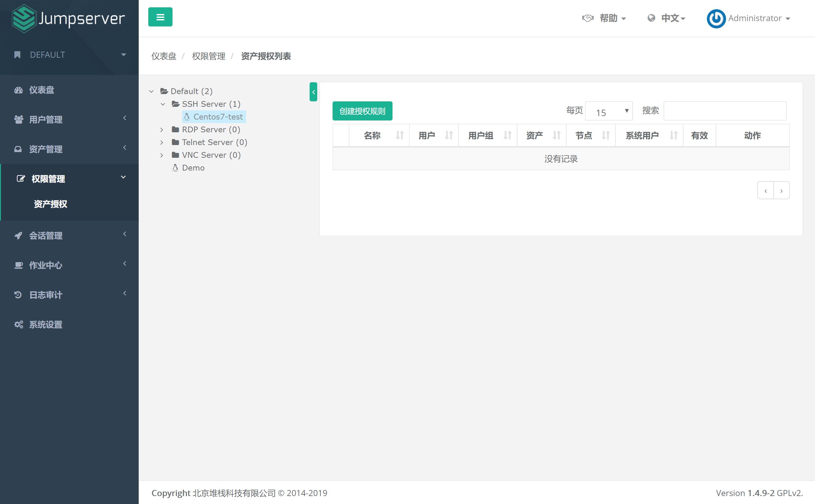815x504 pixels.
Task: Focus the 搜索 search field
Action: [x=725, y=111]
